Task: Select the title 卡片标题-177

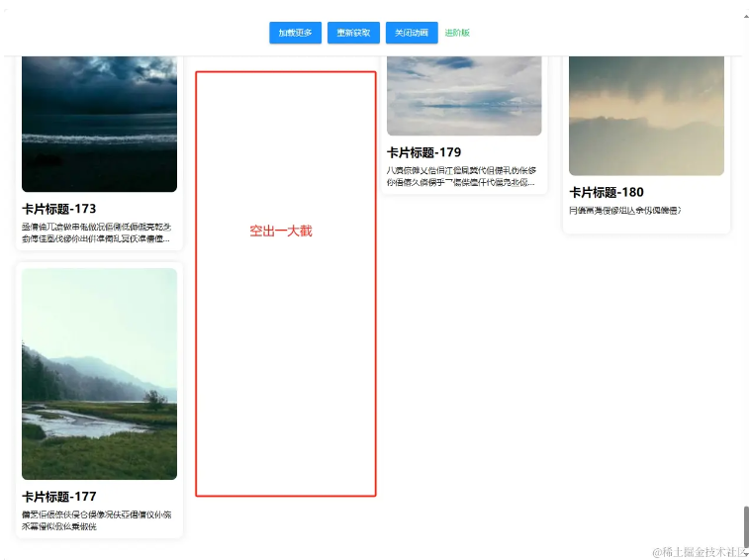Action: [59, 497]
